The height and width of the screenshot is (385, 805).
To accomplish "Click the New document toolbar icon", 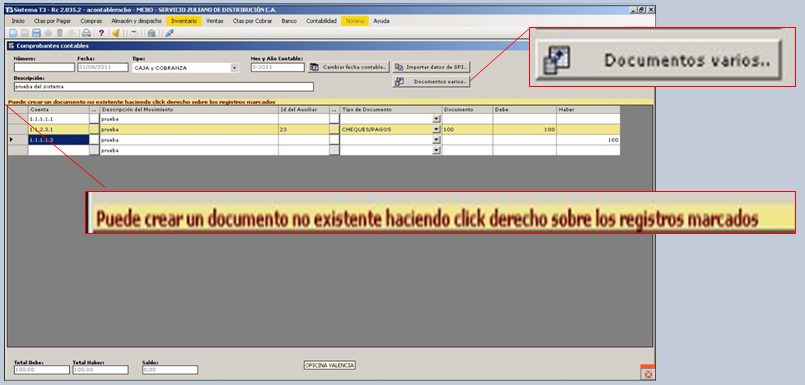I will 13,33.
